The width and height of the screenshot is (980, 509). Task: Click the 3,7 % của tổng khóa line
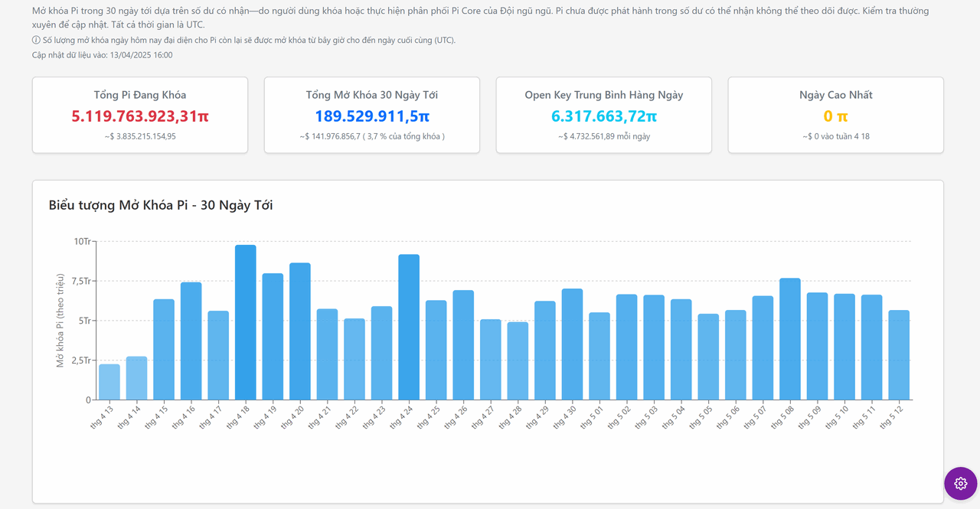tap(372, 136)
